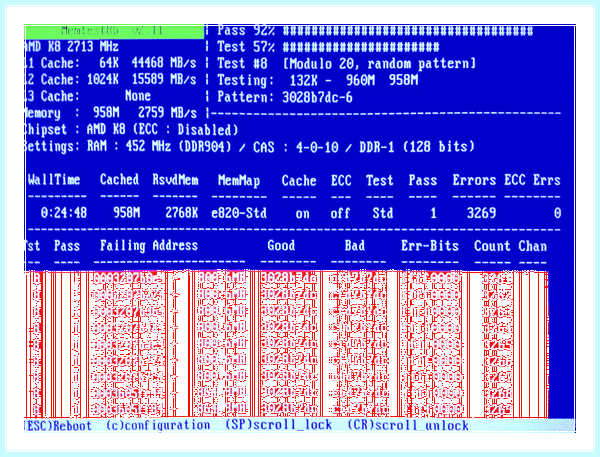Click the Memory speed '2759 MB/s'
The image size is (600, 457).
[x=167, y=113]
